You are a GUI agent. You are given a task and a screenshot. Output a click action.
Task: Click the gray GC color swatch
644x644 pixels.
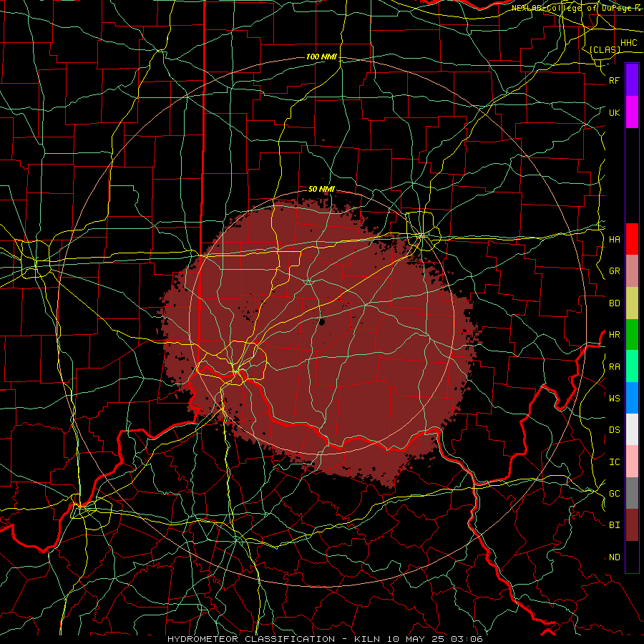coord(632,493)
